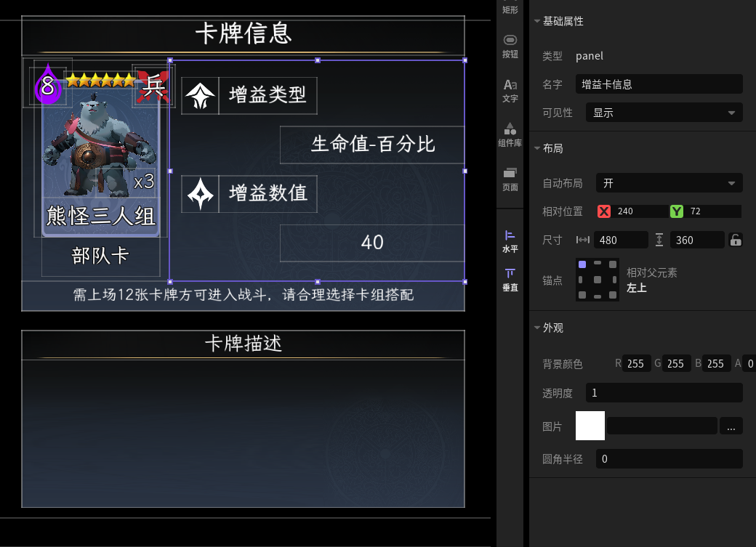Open the 自动布局 auto layout dropdown
This screenshot has width=756, height=547.
tap(669, 183)
